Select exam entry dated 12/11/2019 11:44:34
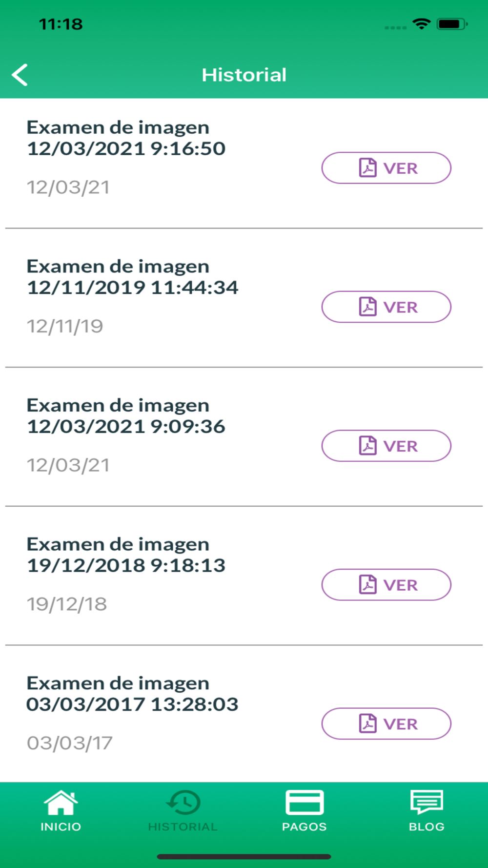The image size is (488, 868). [x=132, y=277]
